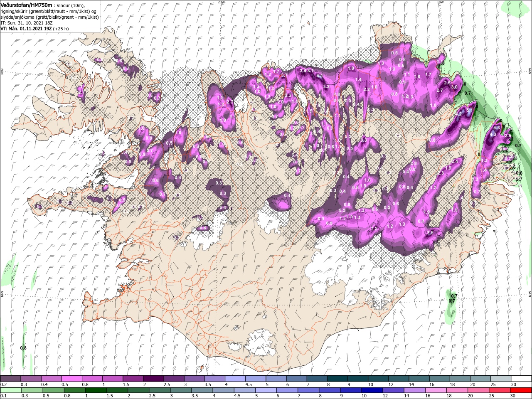Pick the lavender snow swatch between 4 and 4.5

tap(235, 379)
